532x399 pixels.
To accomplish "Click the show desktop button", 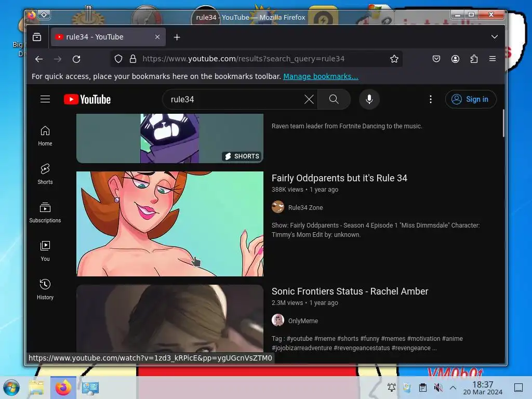I will tap(518, 388).
